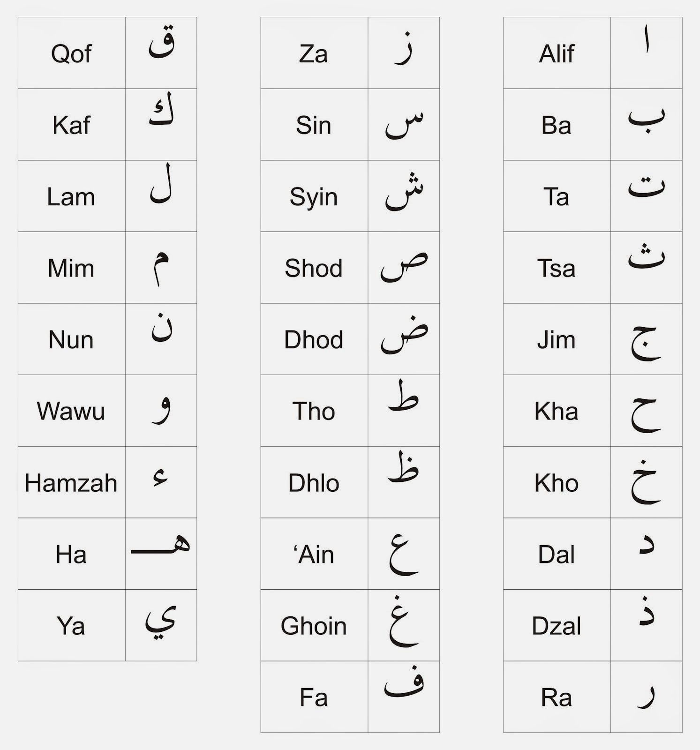Select the Arabic Tho letter symbol
This screenshot has height=750, width=700.
(x=403, y=397)
